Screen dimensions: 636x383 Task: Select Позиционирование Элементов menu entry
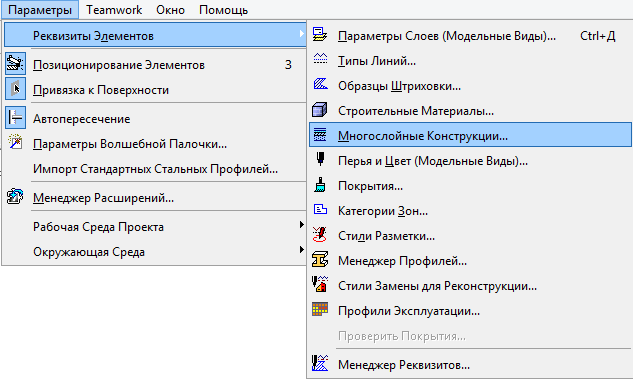click(155, 65)
